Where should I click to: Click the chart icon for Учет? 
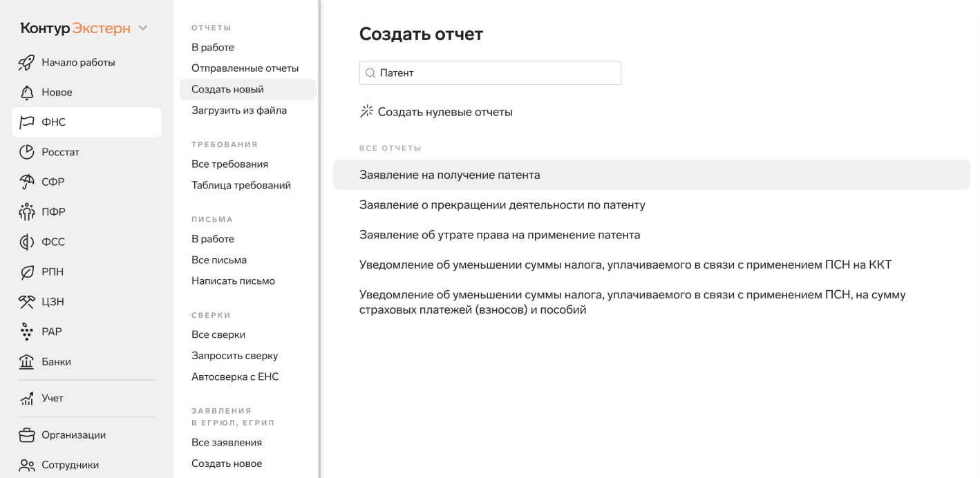coord(26,399)
